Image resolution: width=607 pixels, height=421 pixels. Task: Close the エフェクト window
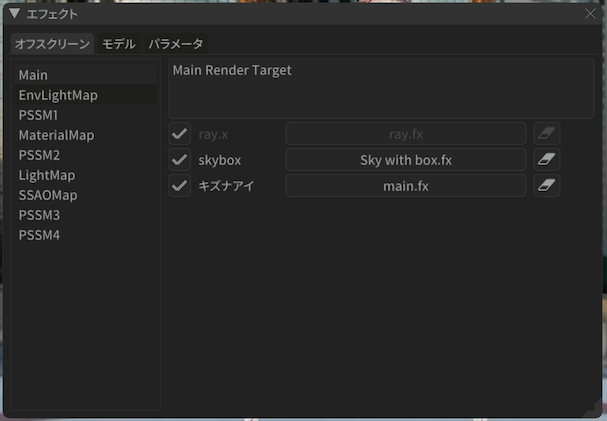coord(590,14)
